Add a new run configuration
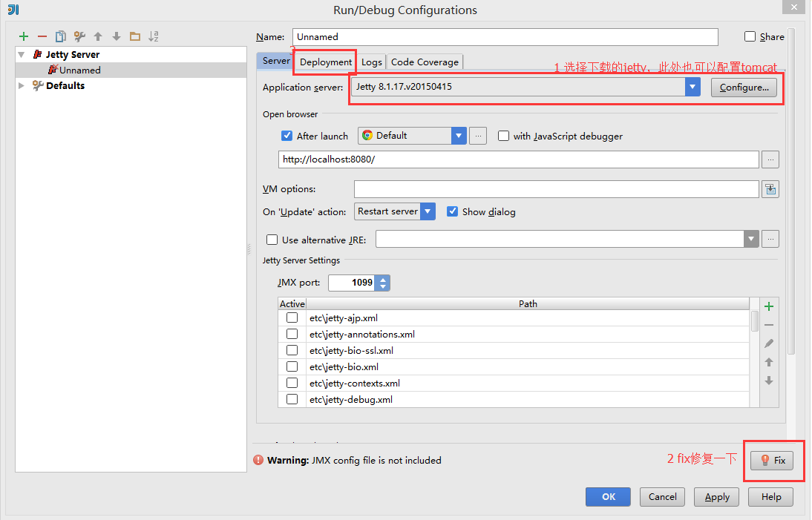Viewport: 812px width, 520px height. pos(23,36)
